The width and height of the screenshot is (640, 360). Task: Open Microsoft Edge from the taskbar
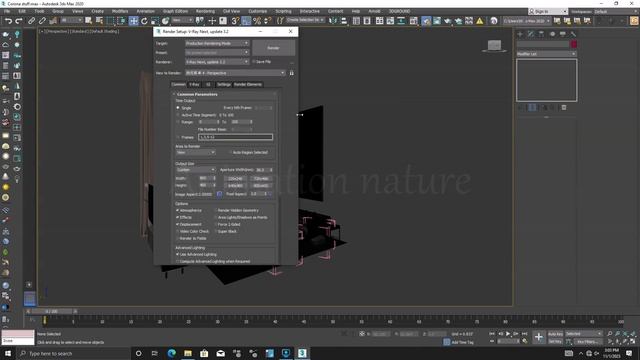pyautogui.click(x=171, y=353)
